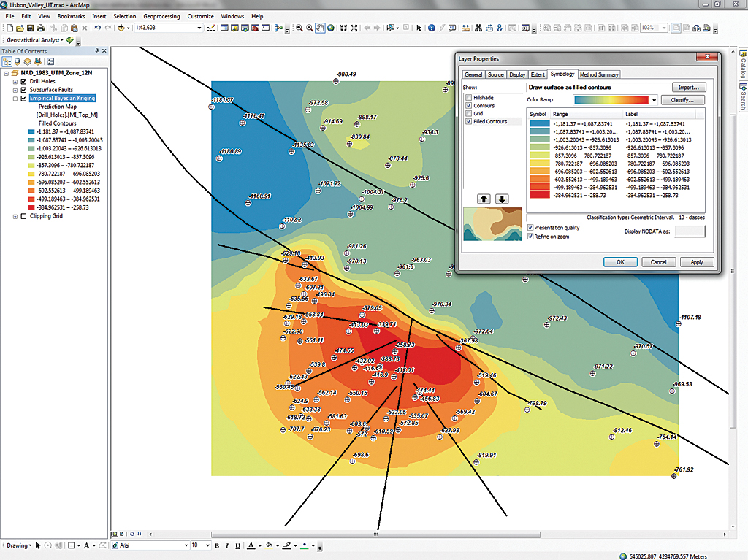Click the Full Extent globe icon
Screen dimensions: 748x560
click(x=331, y=28)
